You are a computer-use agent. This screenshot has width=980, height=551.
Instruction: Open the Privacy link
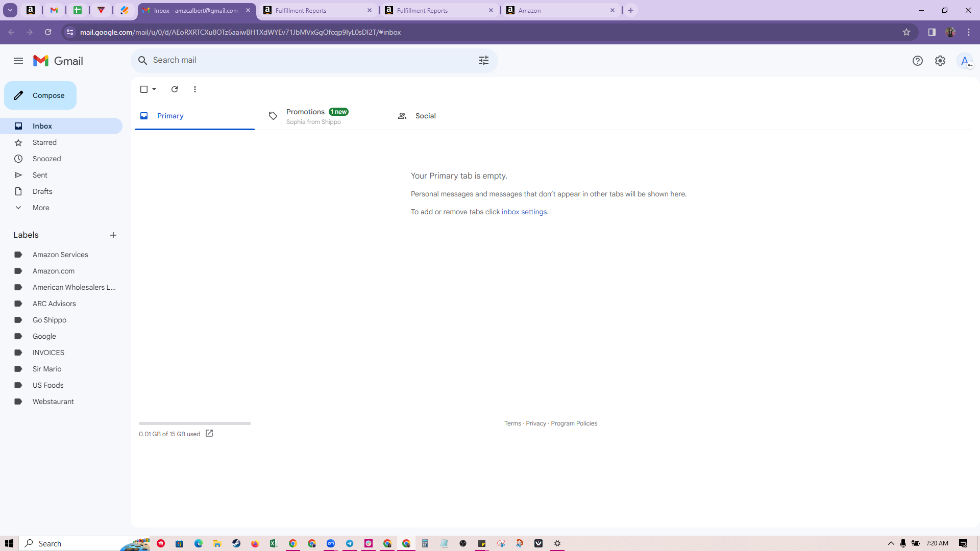point(536,423)
